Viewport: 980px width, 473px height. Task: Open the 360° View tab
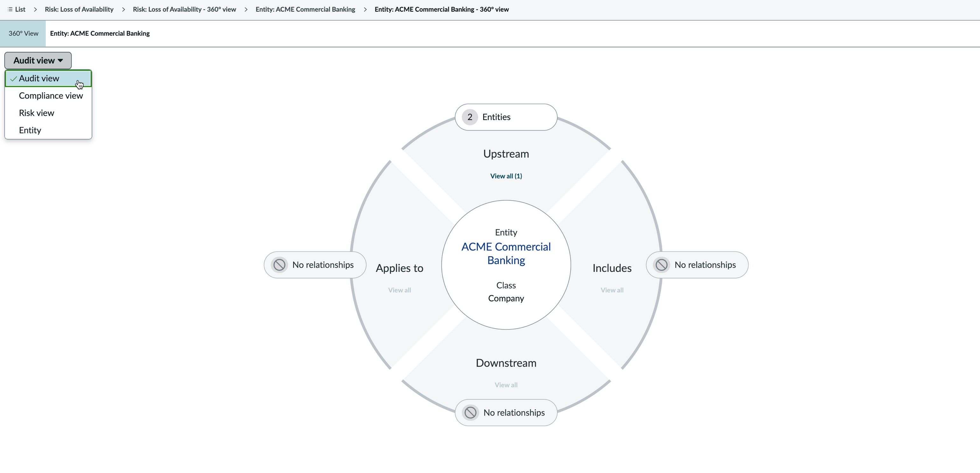23,33
